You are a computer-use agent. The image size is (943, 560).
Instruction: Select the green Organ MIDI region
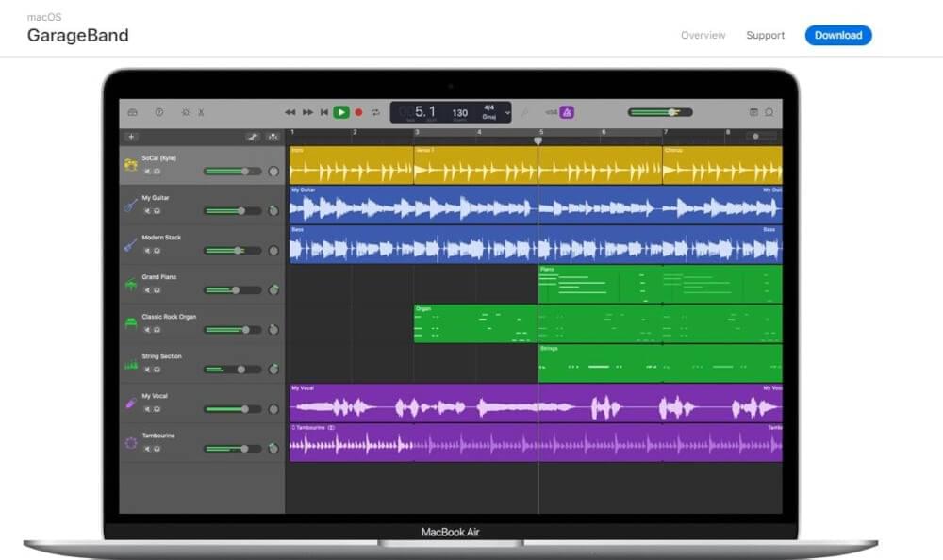598,323
